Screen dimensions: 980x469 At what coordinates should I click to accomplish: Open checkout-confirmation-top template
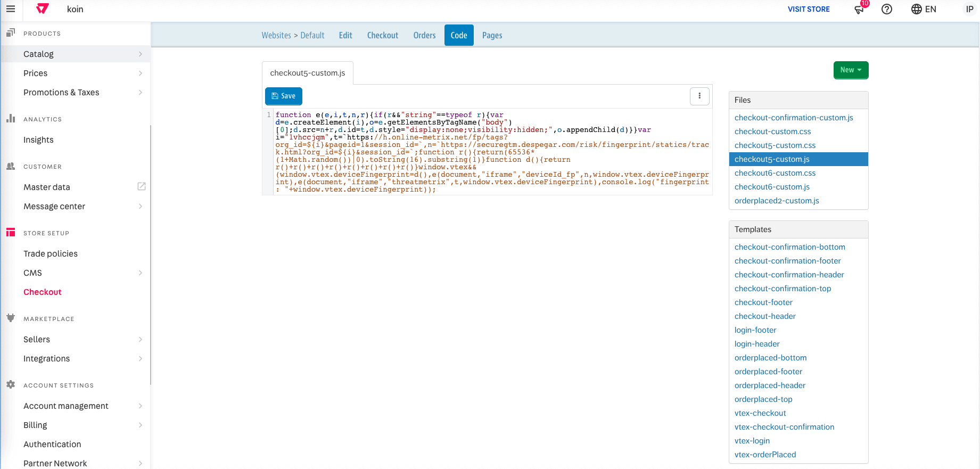coord(783,289)
